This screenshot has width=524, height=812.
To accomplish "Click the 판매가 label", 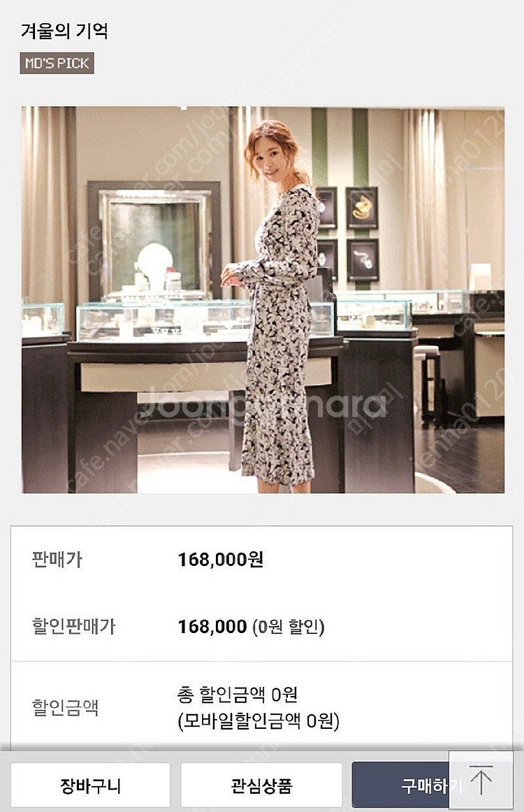I will pyautogui.click(x=57, y=559).
